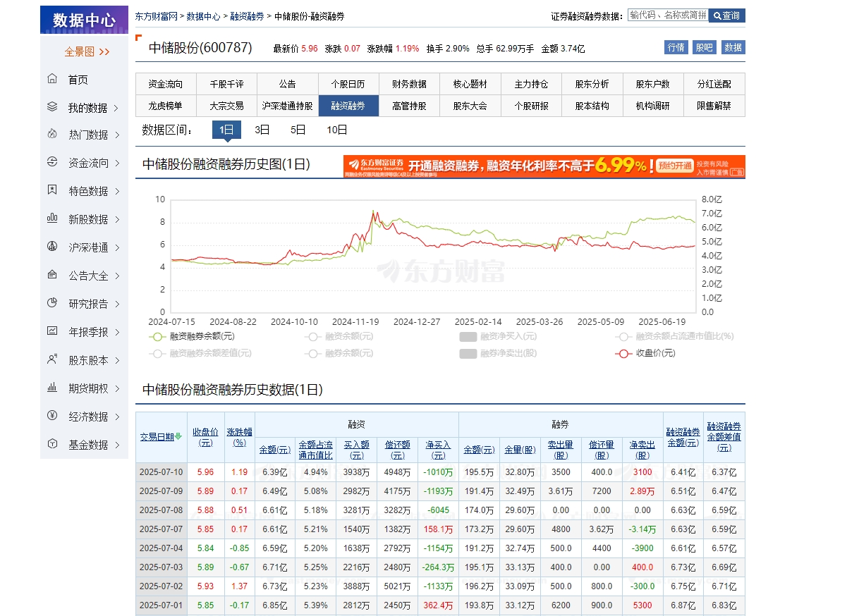
Task: Click the line chart icon beside 年报季报
Action: click(52, 331)
